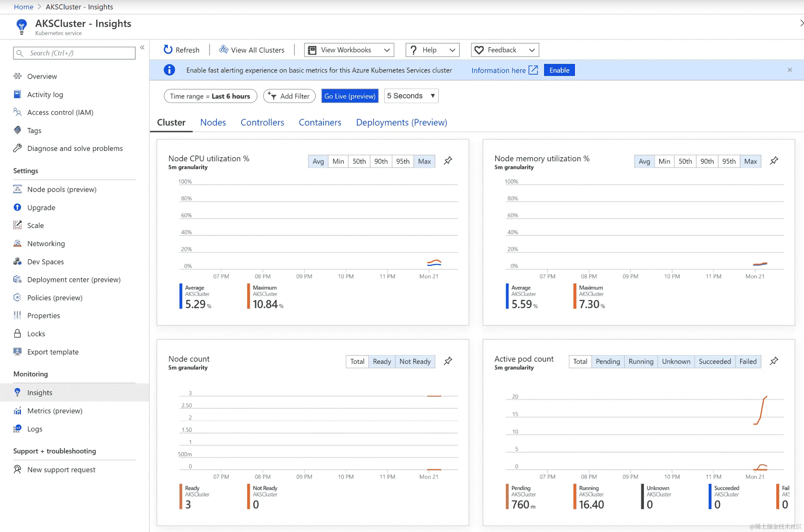Collapse the left sidebar with chevrons

coord(142,47)
